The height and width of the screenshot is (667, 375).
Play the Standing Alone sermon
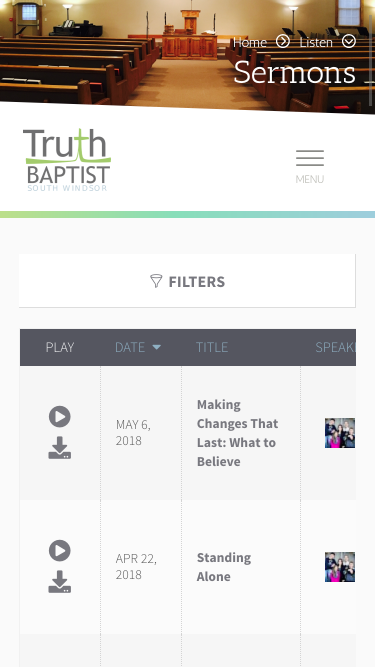60,550
